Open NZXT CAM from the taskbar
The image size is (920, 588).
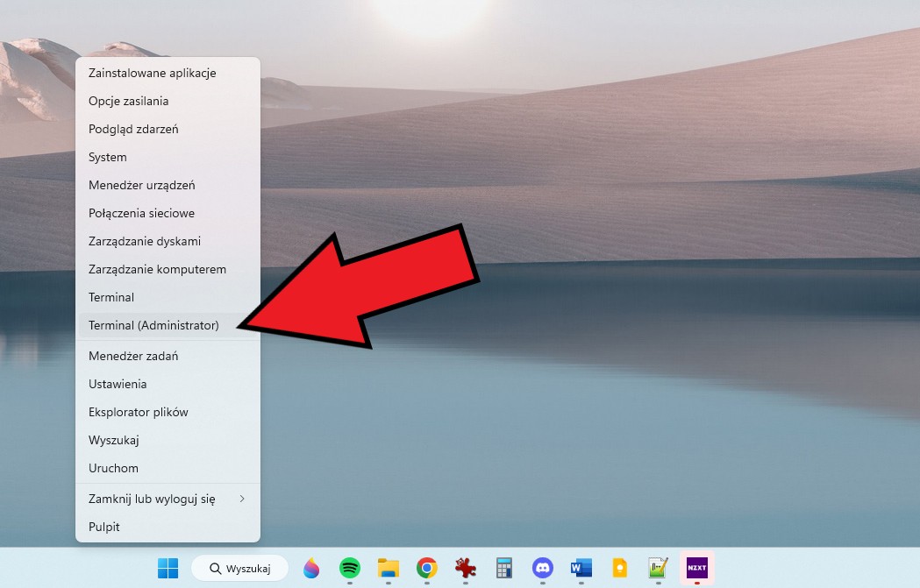coord(696,568)
